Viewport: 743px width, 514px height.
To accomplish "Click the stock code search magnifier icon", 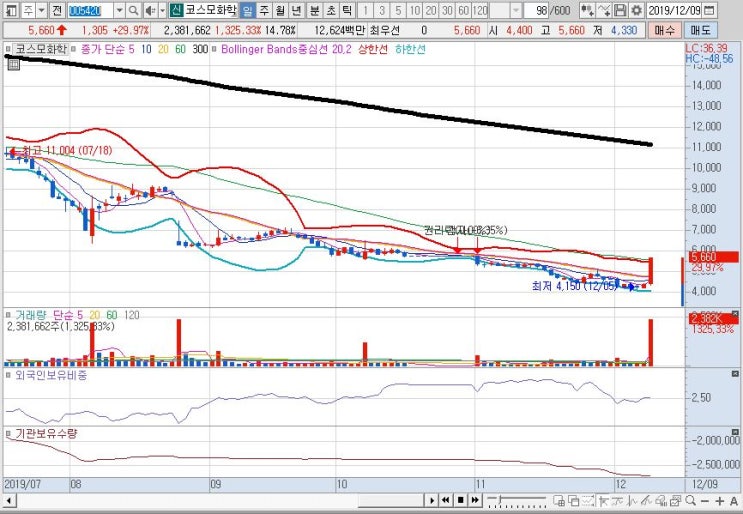I will point(134,10).
